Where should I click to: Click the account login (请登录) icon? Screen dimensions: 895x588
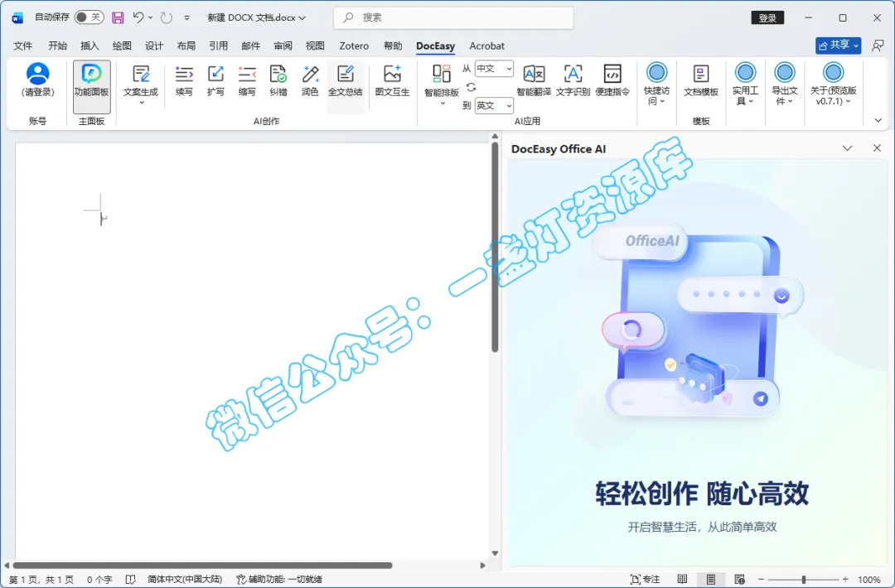[x=37, y=80]
